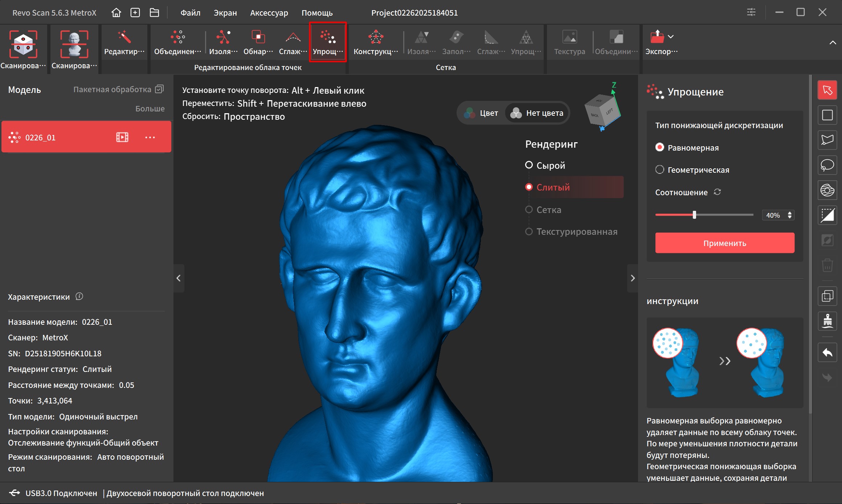
Task: Select the lasso selection tool in right sidebar
Action: (827, 165)
